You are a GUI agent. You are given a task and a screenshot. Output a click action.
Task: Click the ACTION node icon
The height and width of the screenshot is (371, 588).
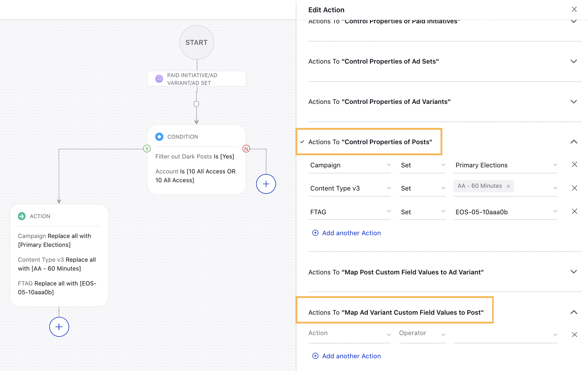(x=22, y=216)
